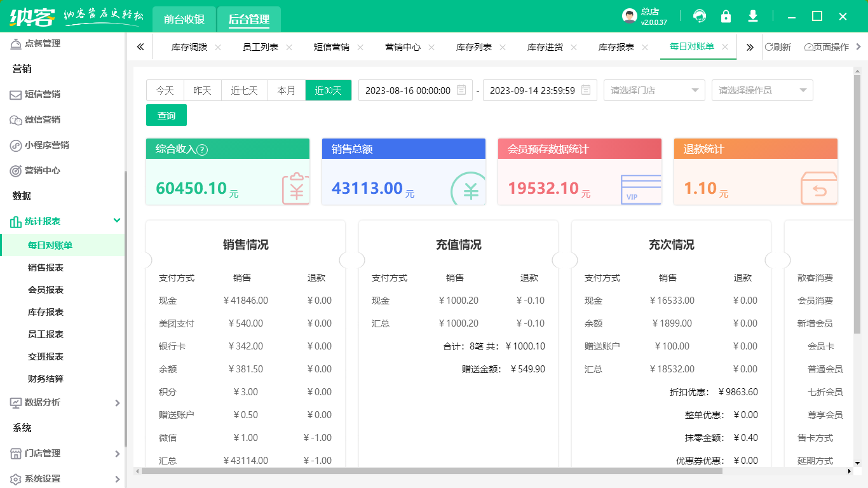868x488 pixels.
Task: Click the lock screen icon
Action: click(726, 16)
